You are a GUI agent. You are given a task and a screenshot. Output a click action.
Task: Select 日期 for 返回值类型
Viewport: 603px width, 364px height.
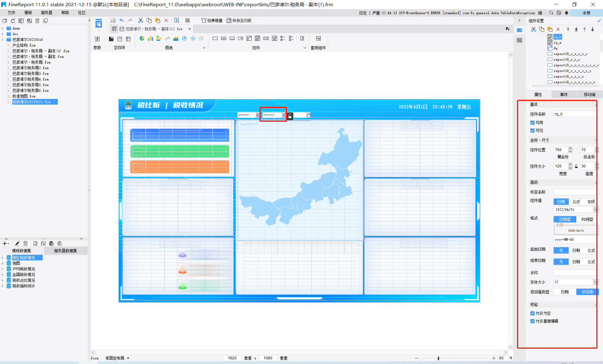565,292
